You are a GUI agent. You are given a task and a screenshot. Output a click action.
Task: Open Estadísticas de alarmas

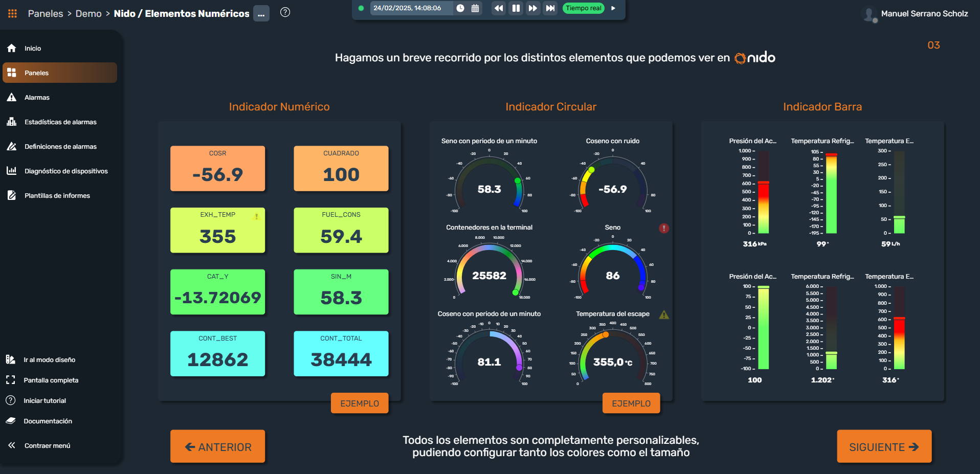(60, 122)
